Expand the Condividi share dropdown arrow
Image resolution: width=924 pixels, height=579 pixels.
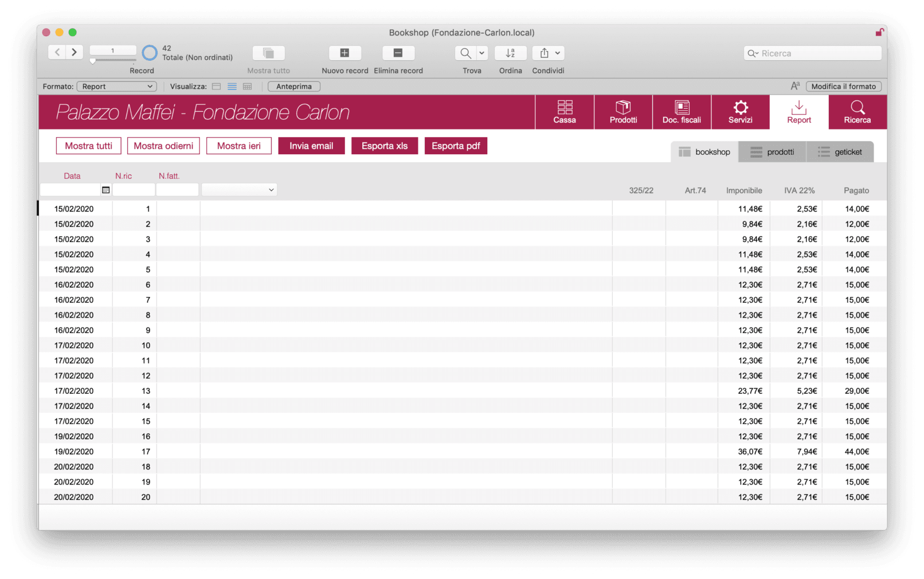click(x=557, y=53)
